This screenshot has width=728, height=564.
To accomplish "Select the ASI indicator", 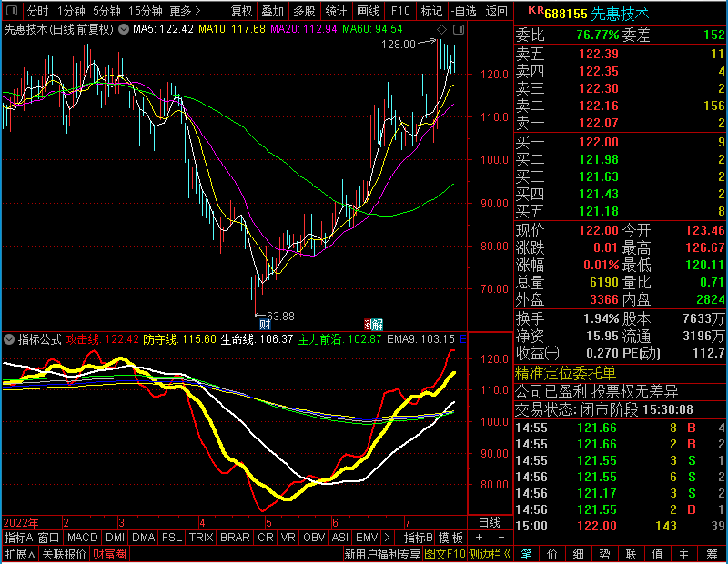I will coord(339,538).
